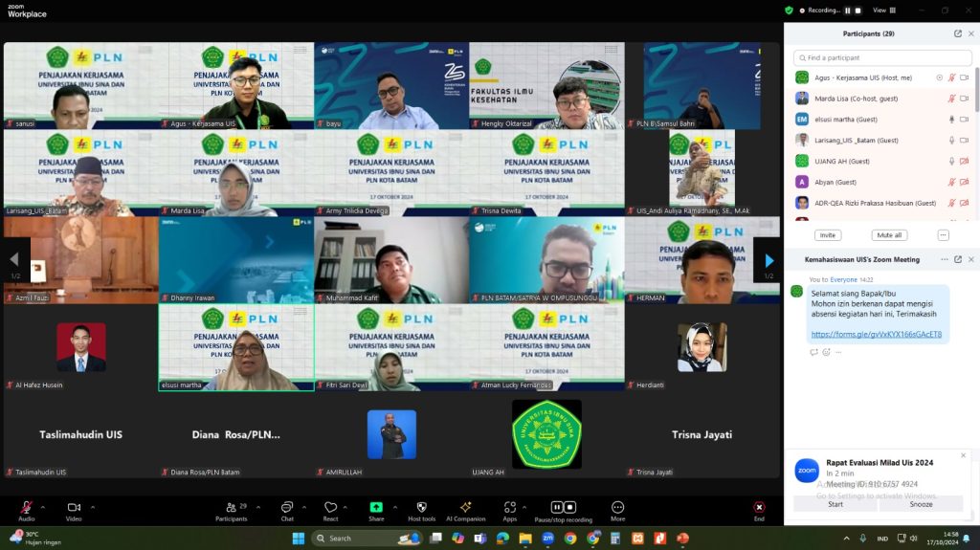The width and height of the screenshot is (980, 550).
Task: Open the Apps toolbar icon
Action: coord(510,508)
